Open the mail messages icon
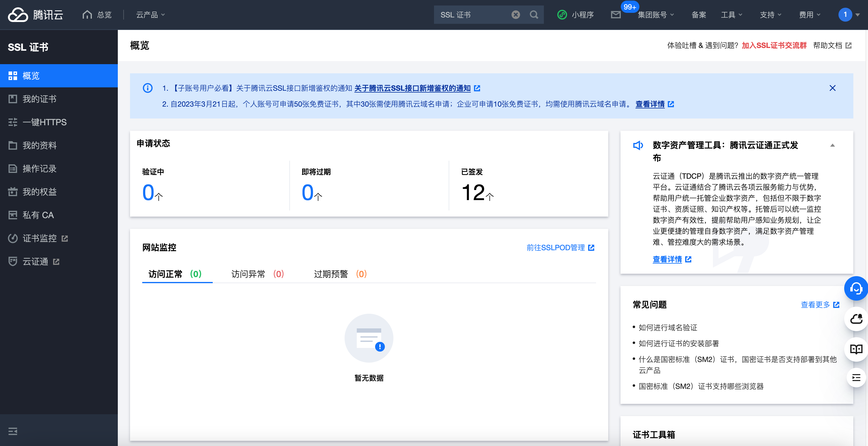The width and height of the screenshot is (868, 446). (x=616, y=14)
